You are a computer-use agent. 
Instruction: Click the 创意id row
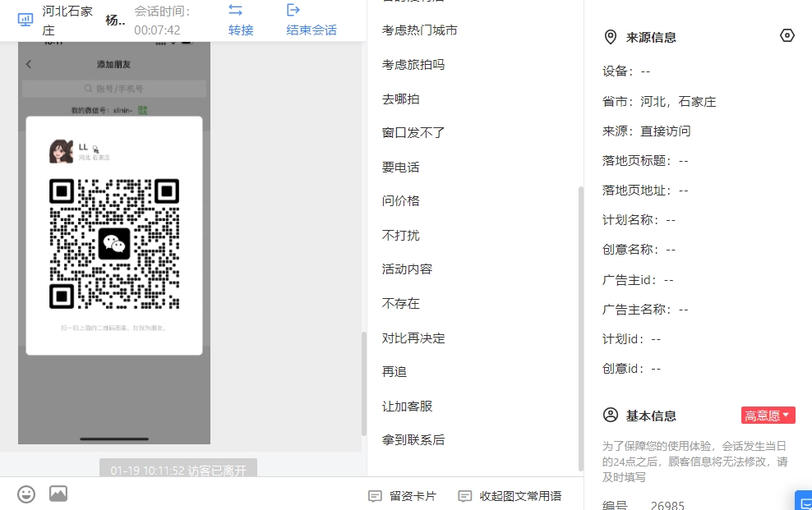click(x=632, y=368)
